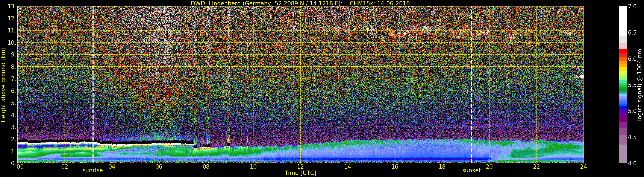The width and height of the screenshot is (644, 177).
Task: Select the "sunrise" label below the time axis
Action: (93, 170)
